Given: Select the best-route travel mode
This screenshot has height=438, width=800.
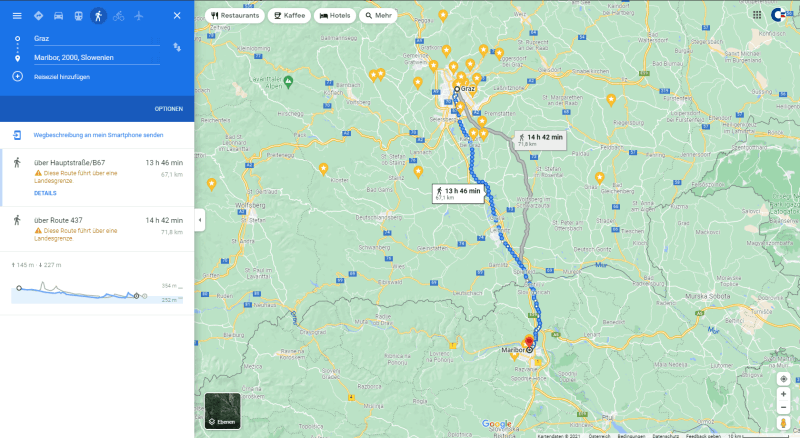Looking at the screenshot, I should pyautogui.click(x=38, y=16).
